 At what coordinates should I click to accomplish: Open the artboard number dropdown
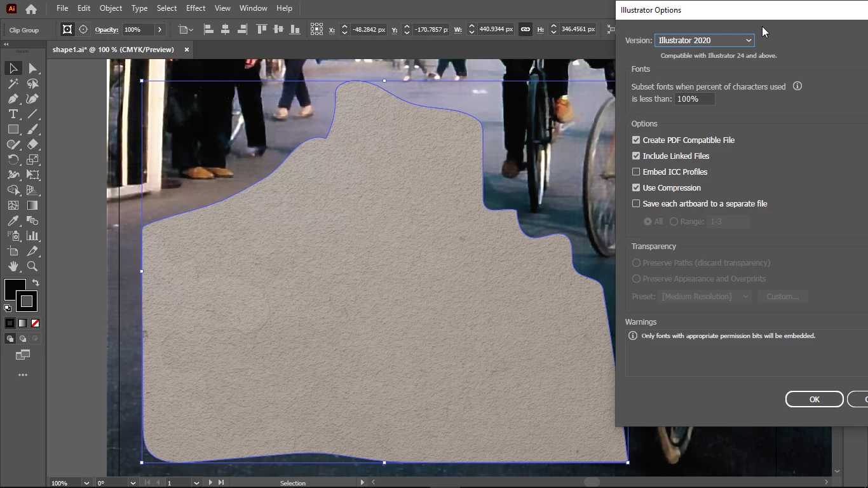[196, 483]
